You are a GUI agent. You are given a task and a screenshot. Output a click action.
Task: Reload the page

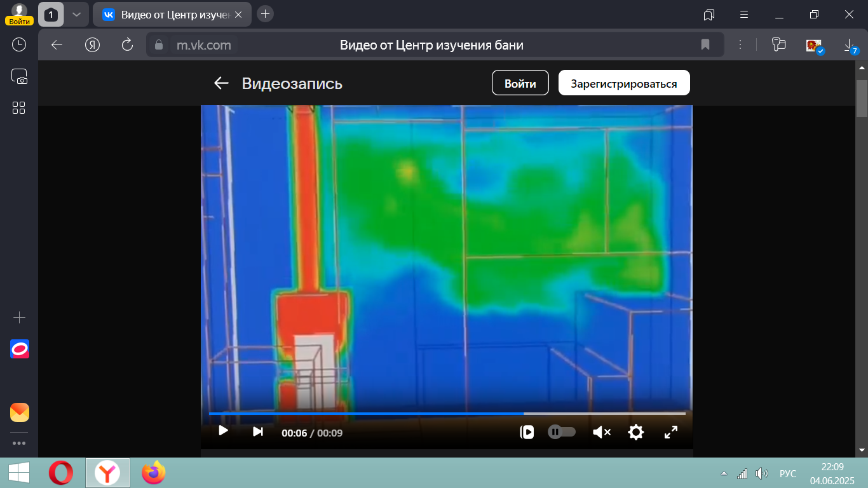coord(127,44)
